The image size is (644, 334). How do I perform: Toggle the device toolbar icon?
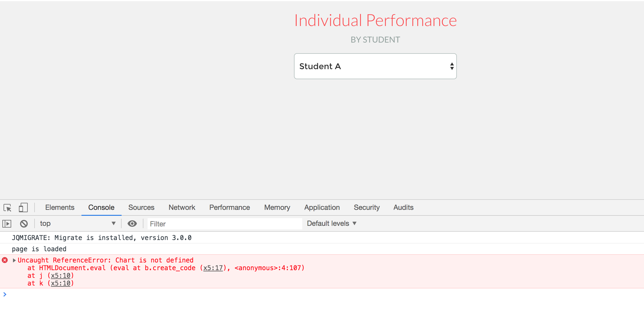click(23, 207)
